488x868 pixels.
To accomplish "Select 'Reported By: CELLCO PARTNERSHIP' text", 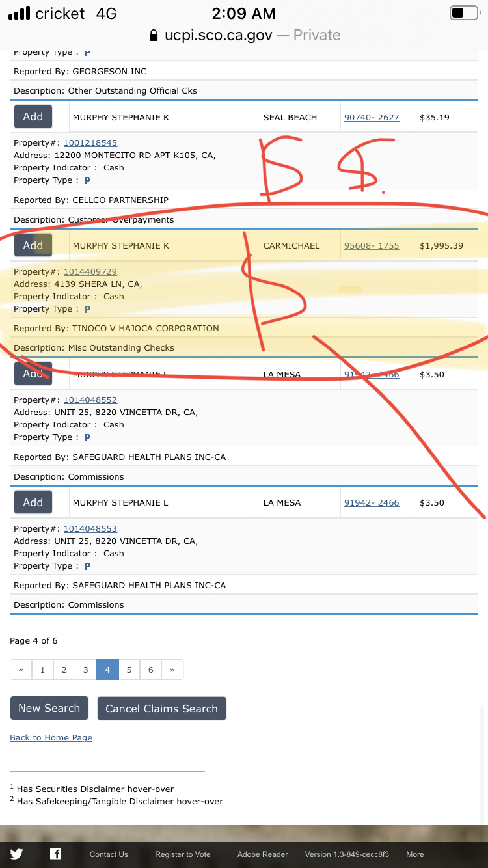I will pyautogui.click(x=91, y=200).
